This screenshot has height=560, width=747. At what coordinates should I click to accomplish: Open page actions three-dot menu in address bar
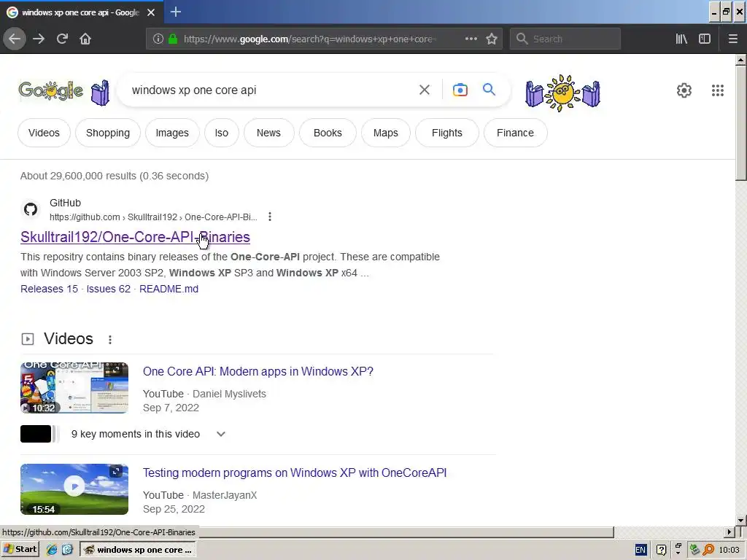[x=471, y=39]
